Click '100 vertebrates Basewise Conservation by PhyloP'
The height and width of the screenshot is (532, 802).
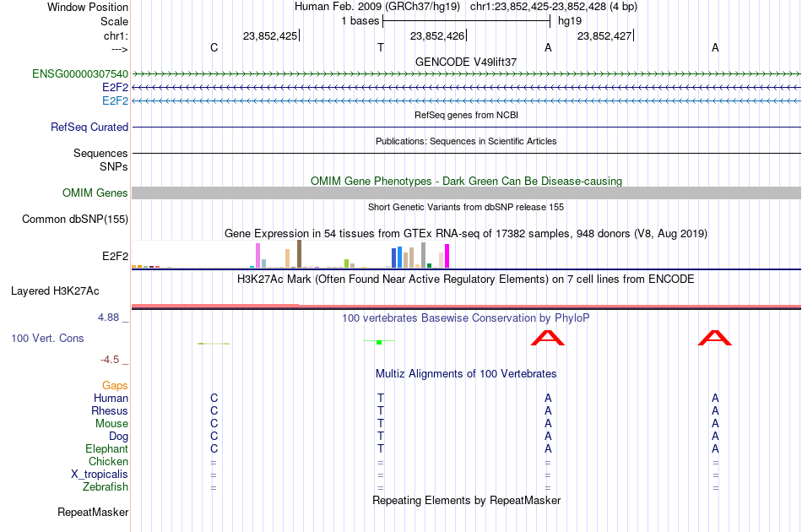[466, 318]
